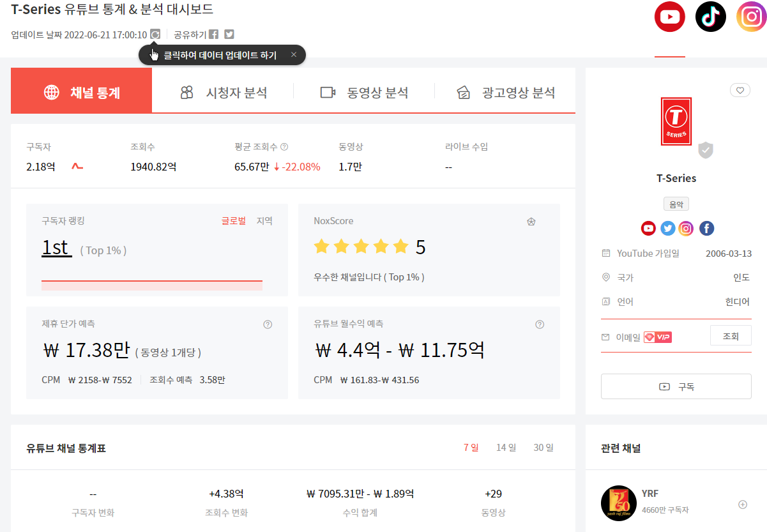Viewport: 767px width, 532px height.
Task: Click the data refresh icon beside update date
Action: coord(155,34)
